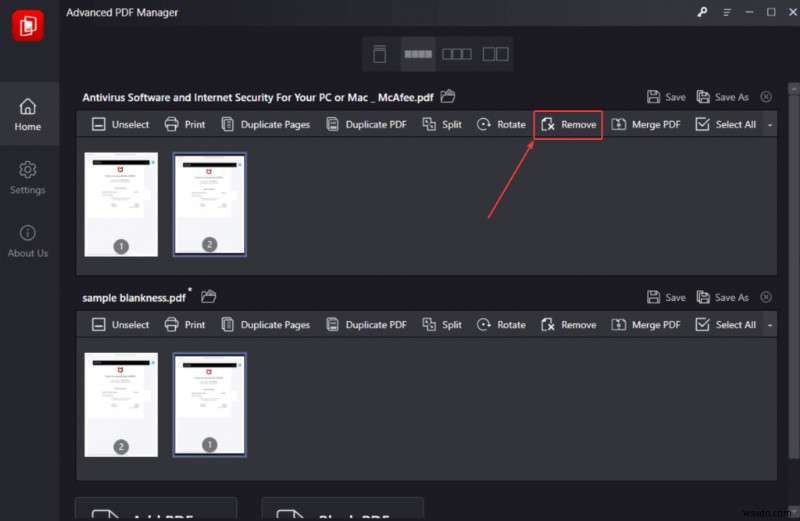
Task: Unselect pages in sample blankness.pdf toolbar
Action: 120,325
